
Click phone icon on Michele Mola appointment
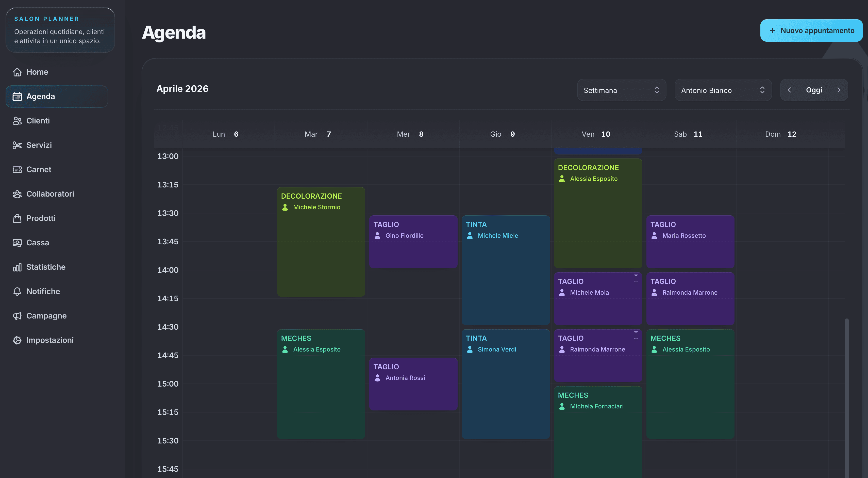[x=636, y=278]
